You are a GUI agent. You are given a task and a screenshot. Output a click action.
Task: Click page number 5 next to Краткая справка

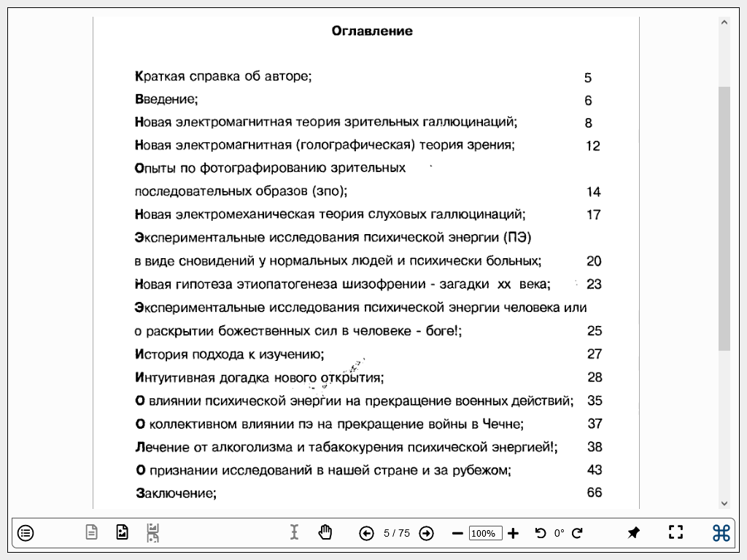[588, 77]
